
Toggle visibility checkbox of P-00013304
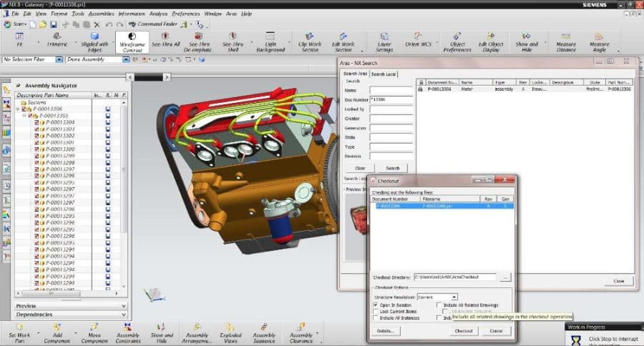pyautogui.click(x=36, y=122)
